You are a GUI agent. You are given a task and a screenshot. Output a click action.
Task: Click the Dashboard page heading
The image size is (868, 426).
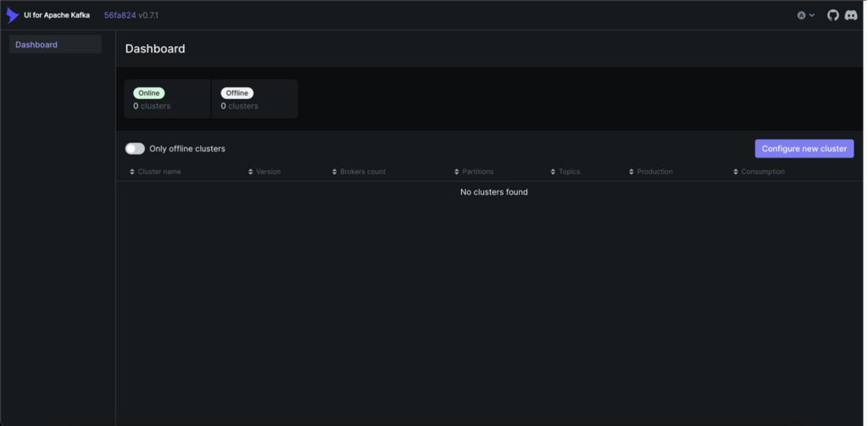pos(155,48)
